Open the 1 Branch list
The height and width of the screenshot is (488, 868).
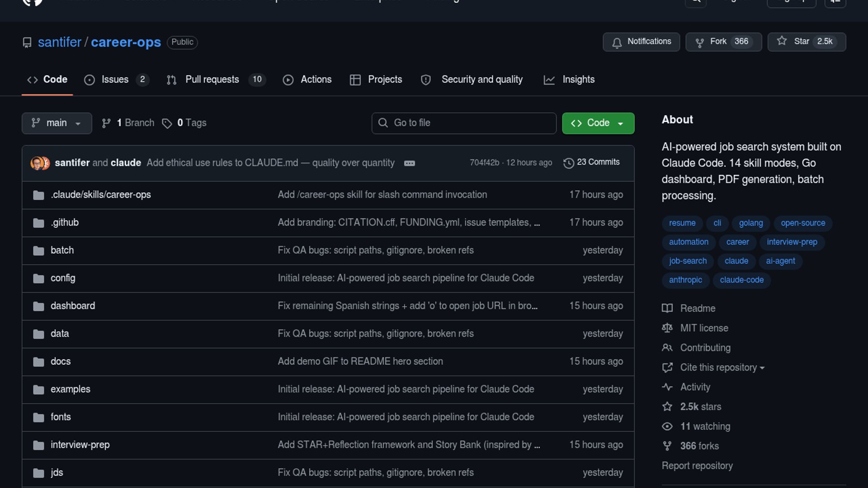(128, 123)
